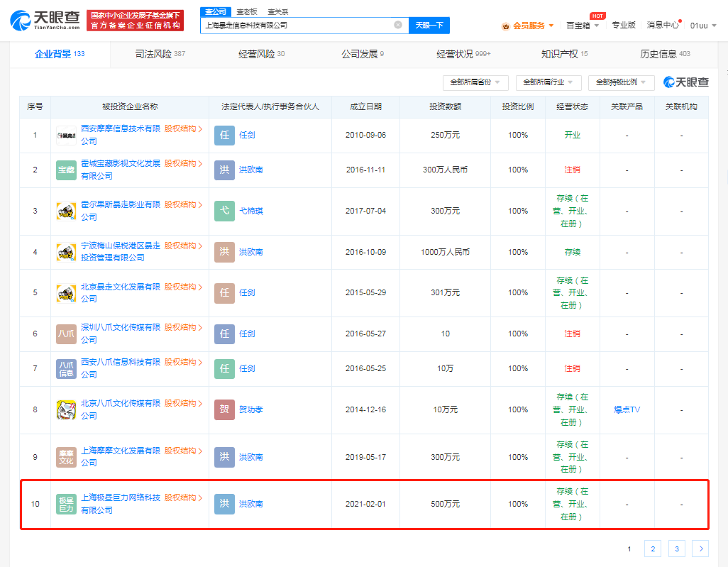Screen dimensions: 728x567
Task: Click the company name search input field
Action: coord(297,25)
